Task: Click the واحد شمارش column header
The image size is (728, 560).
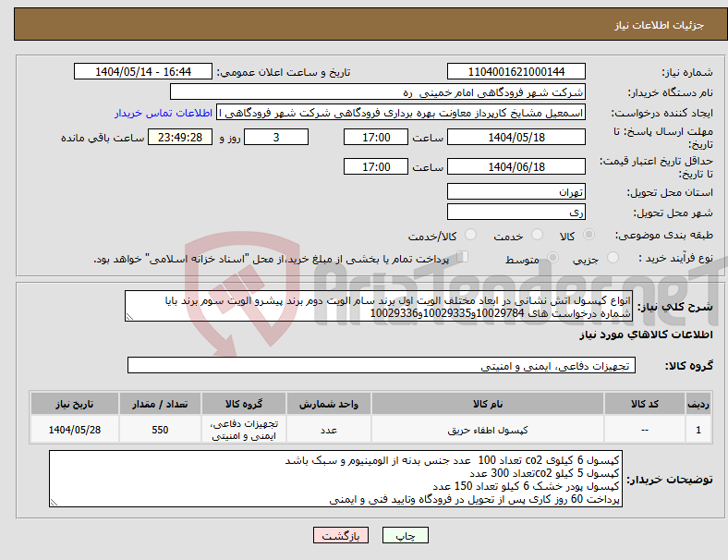Action: (329, 404)
